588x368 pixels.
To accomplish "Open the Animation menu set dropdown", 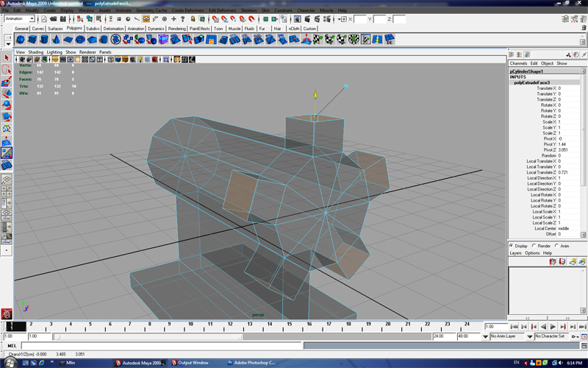I will click(x=21, y=19).
